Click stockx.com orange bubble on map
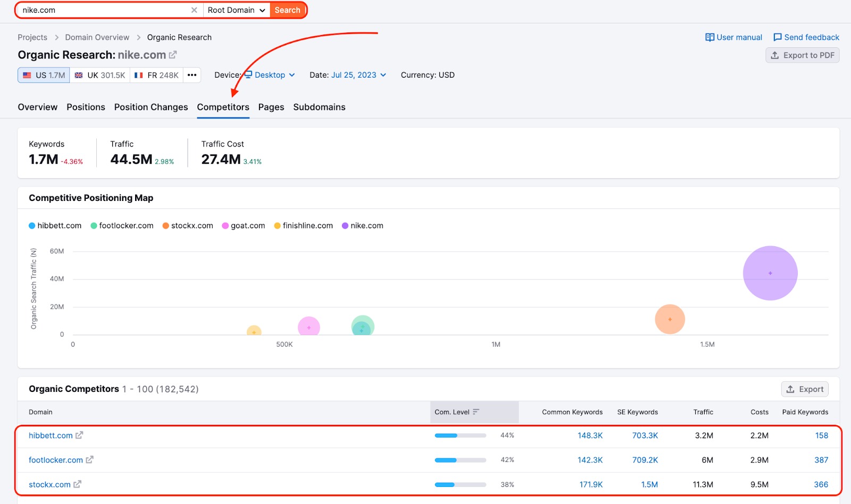The image size is (851, 504). tap(670, 319)
